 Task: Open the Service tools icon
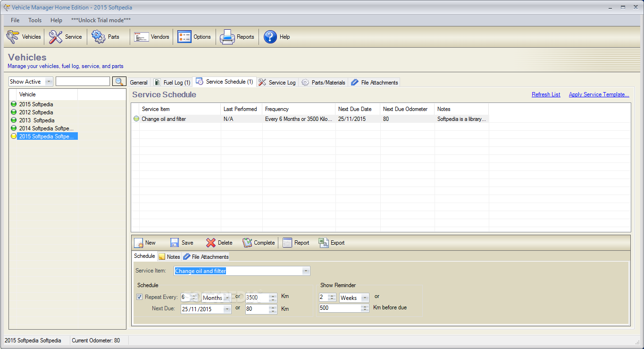point(56,37)
